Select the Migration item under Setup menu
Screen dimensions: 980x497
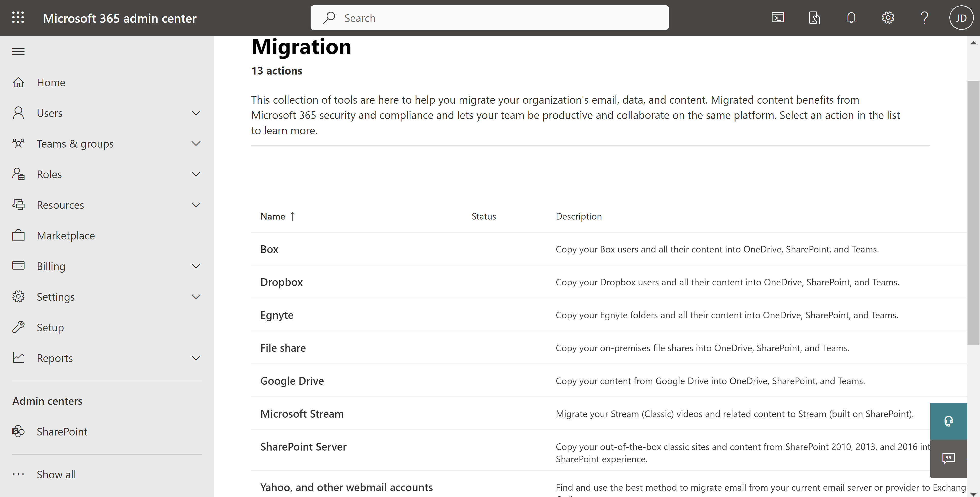(x=50, y=326)
